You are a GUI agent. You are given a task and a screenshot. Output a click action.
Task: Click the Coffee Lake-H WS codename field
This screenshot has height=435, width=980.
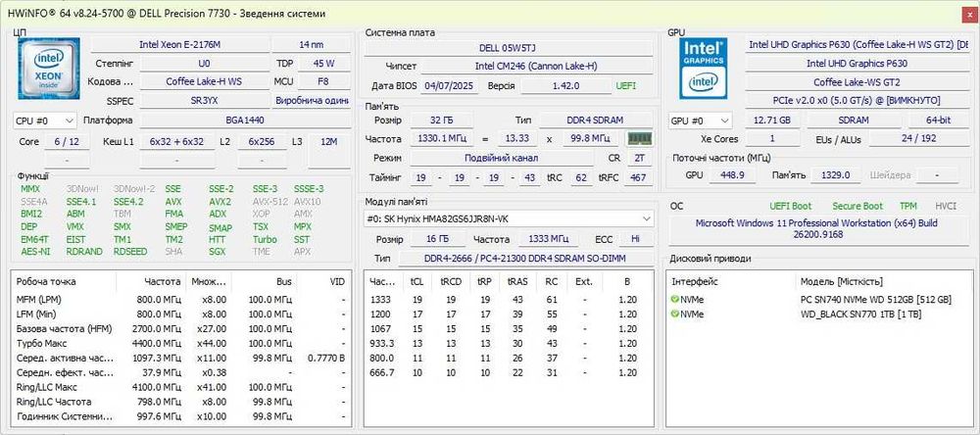[x=204, y=81]
